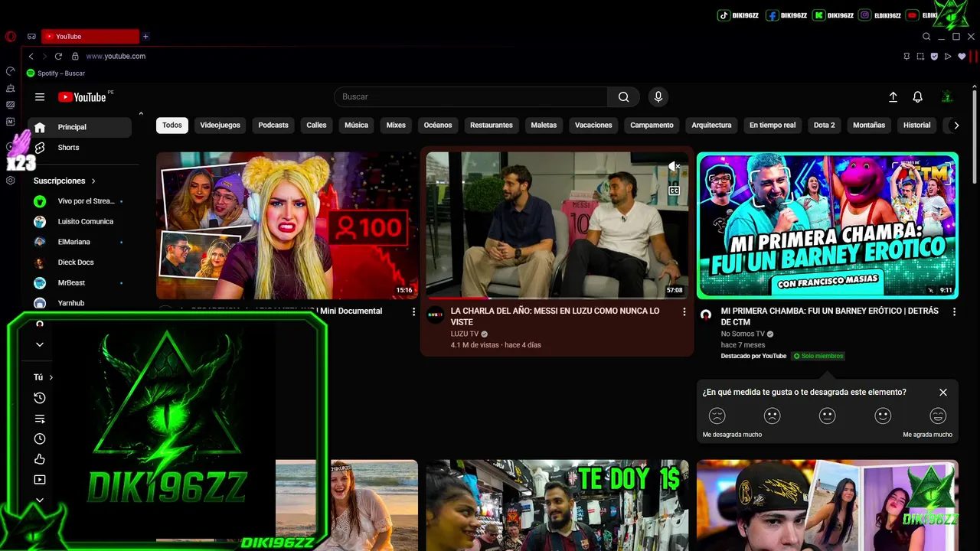Select the En tiempo real chip
The width and height of the screenshot is (980, 551).
(773, 126)
